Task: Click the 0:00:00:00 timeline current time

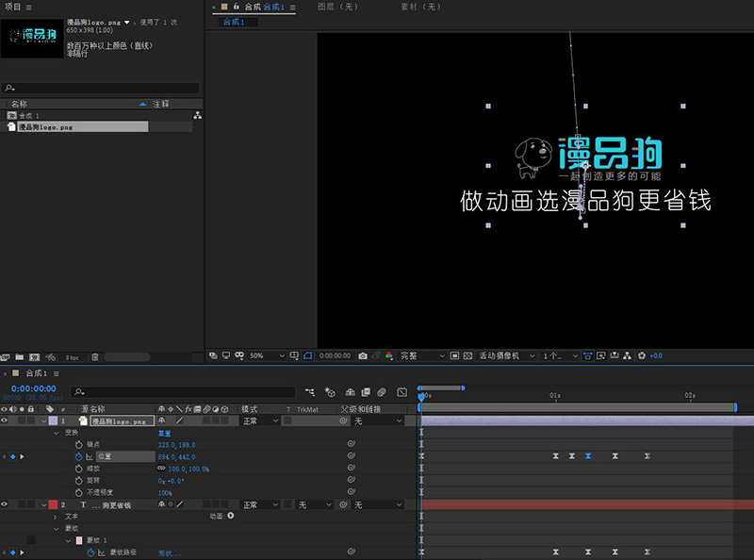Action: coord(34,388)
